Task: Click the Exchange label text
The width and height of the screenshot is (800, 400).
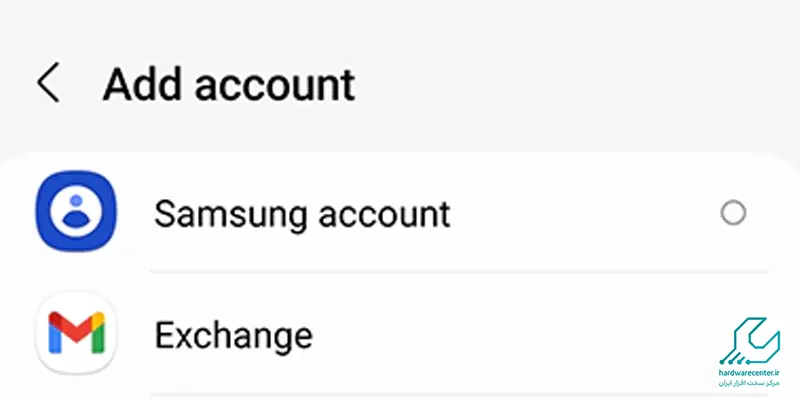Action: (x=233, y=334)
